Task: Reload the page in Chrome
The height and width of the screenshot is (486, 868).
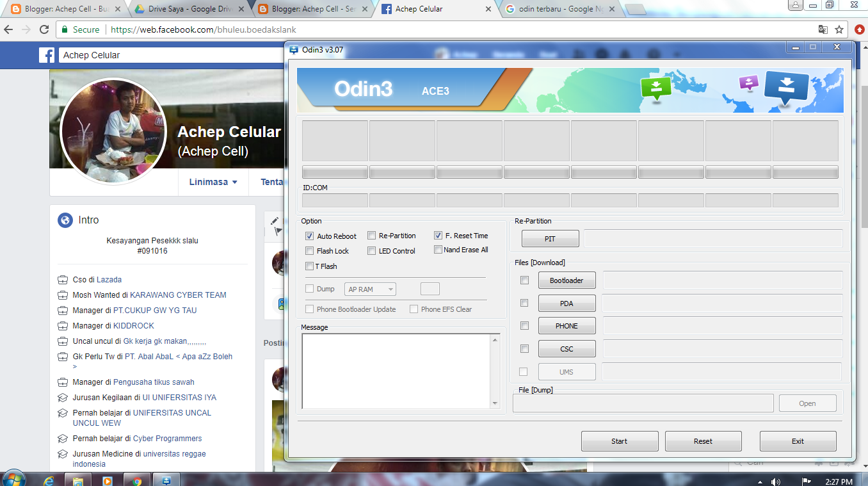Action: pos(44,29)
